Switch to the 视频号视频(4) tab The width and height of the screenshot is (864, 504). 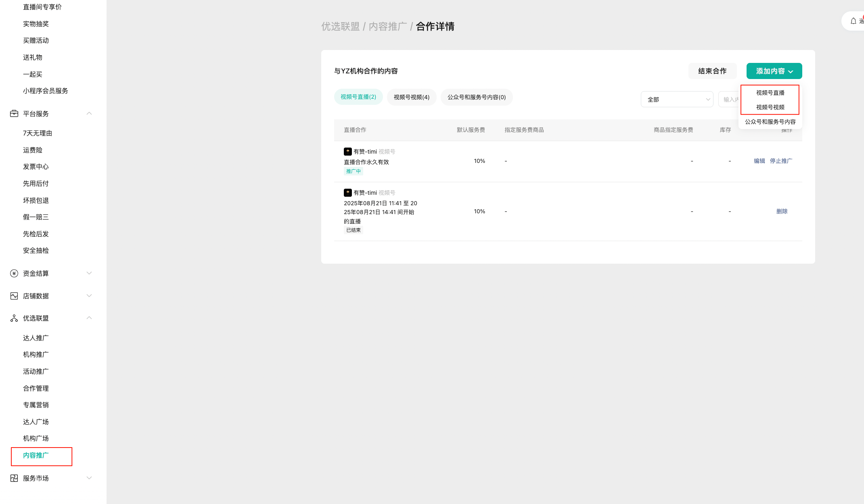pyautogui.click(x=411, y=97)
